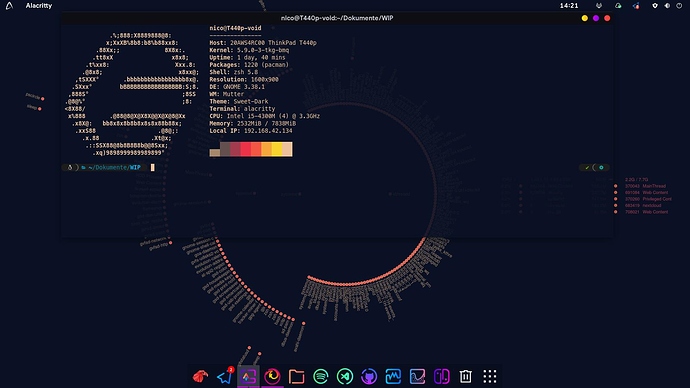The image size is (690, 388).
Task: Click the purple maximize window dot
Action: coord(596,18)
